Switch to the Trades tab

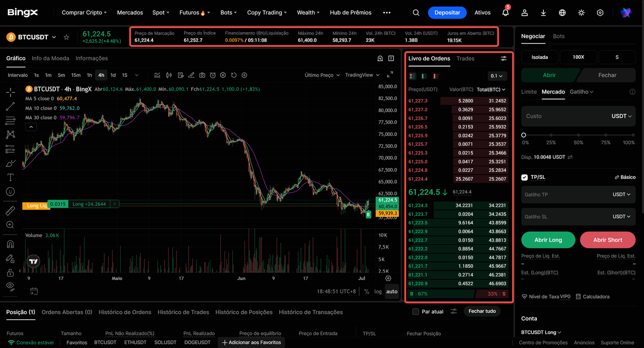click(465, 59)
